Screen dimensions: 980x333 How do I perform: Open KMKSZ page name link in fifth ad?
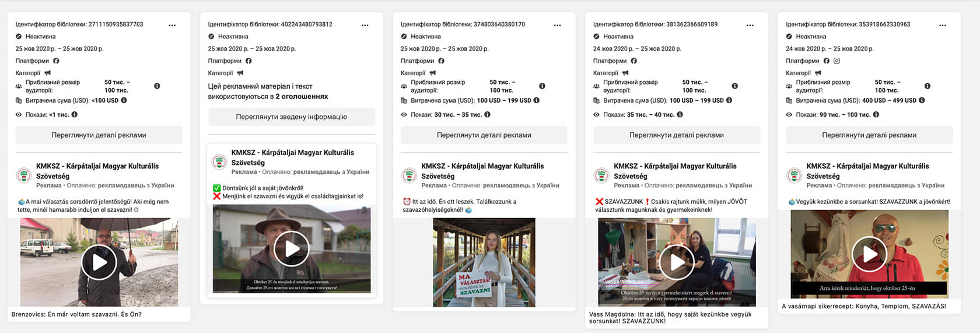tap(867, 170)
